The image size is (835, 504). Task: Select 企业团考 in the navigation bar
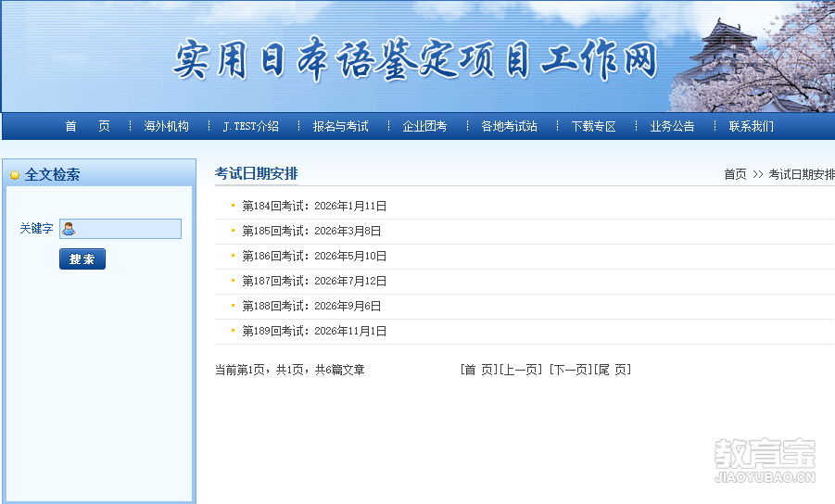click(424, 126)
